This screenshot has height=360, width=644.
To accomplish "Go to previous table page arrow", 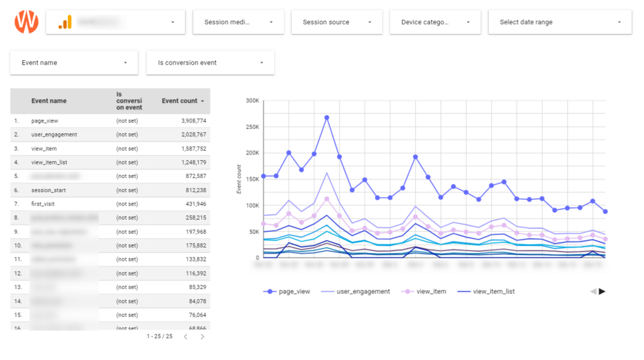I will point(186,336).
